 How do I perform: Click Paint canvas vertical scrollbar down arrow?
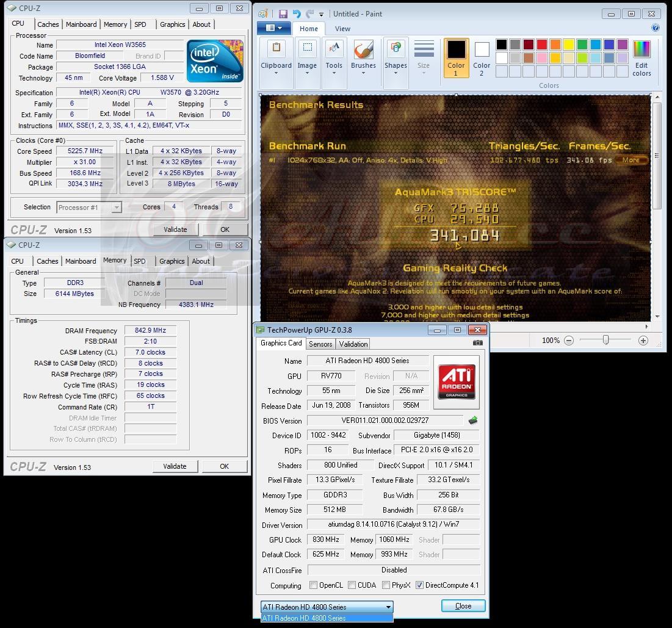coord(657,316)
